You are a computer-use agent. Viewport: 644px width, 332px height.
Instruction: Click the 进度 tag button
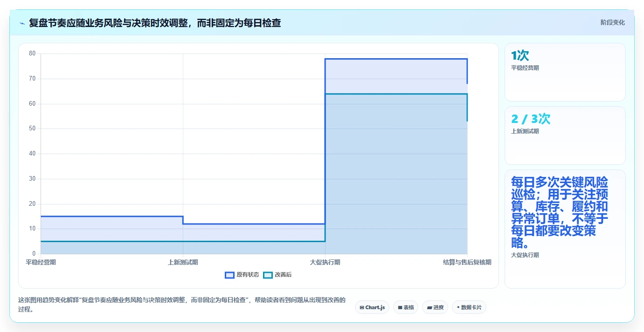(x=435, y=307)
